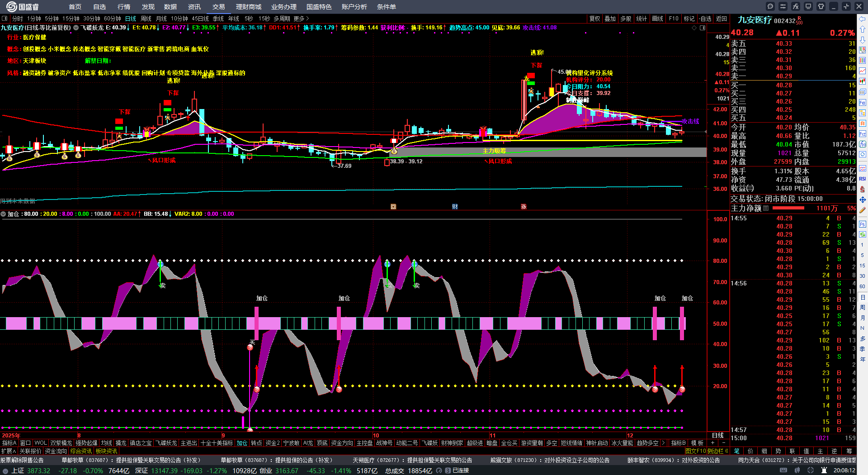This screenshot has width=868, height=475.
Task: Switch chart to 周线 weekly period
Action: click(146, 19)
